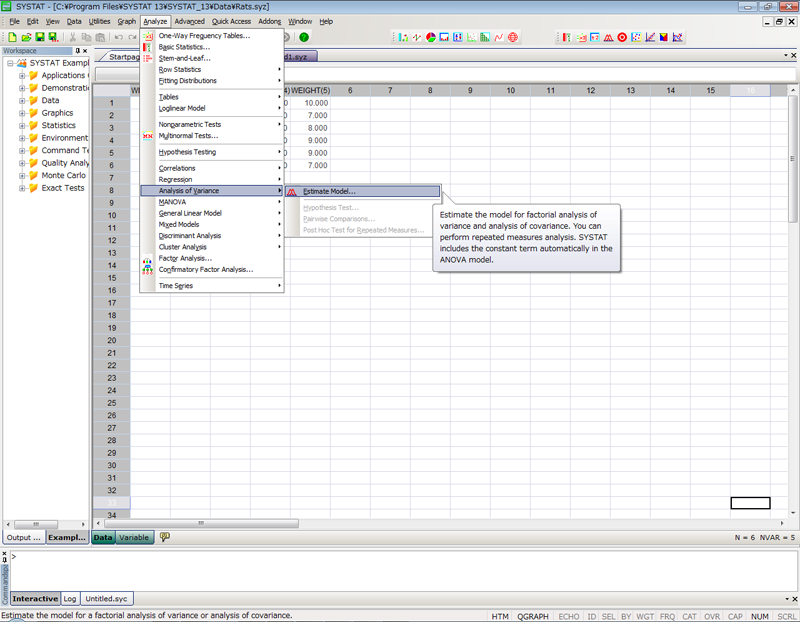This screenshot has width=800, height=622.
Task: Toggle QGRAPH in the status bar
Action: click(x=533, y=616)
